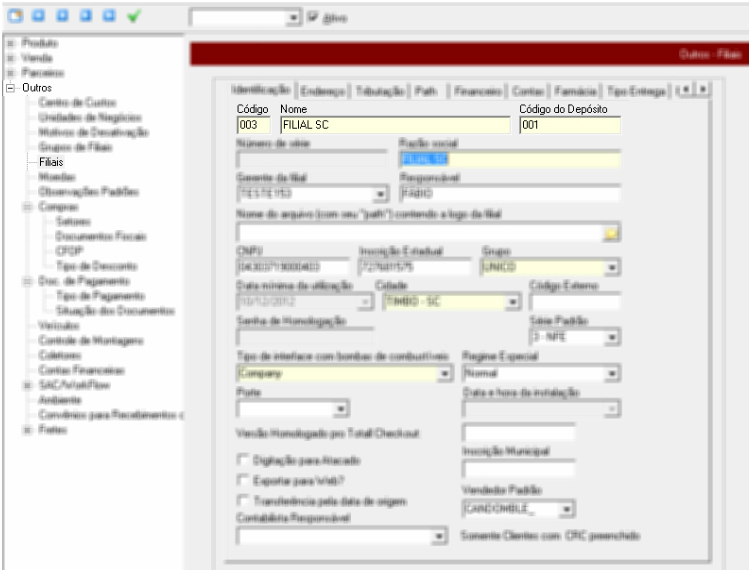Click the Responsável field
The height and width of the screenshot is (570, 750).
click(509, 194)
